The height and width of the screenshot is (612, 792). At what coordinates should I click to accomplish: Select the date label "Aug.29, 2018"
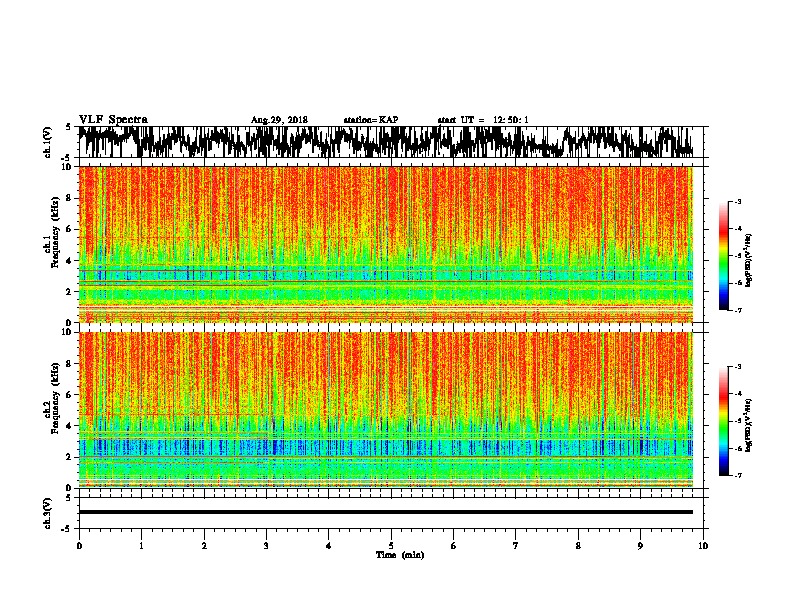click(x=279, y=120)
